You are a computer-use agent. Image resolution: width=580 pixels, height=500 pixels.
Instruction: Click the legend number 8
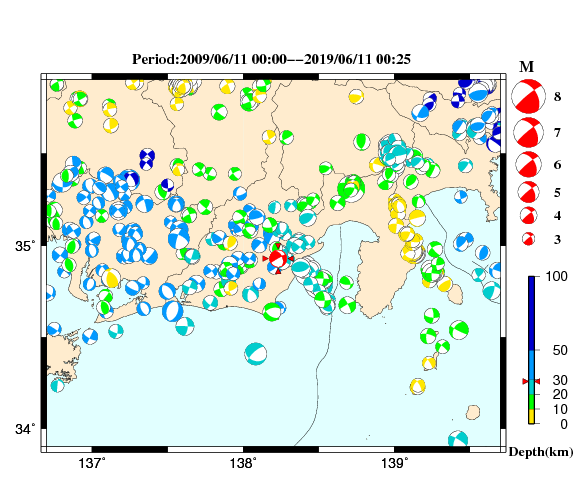pyautogui.click(x=557, y=97)
